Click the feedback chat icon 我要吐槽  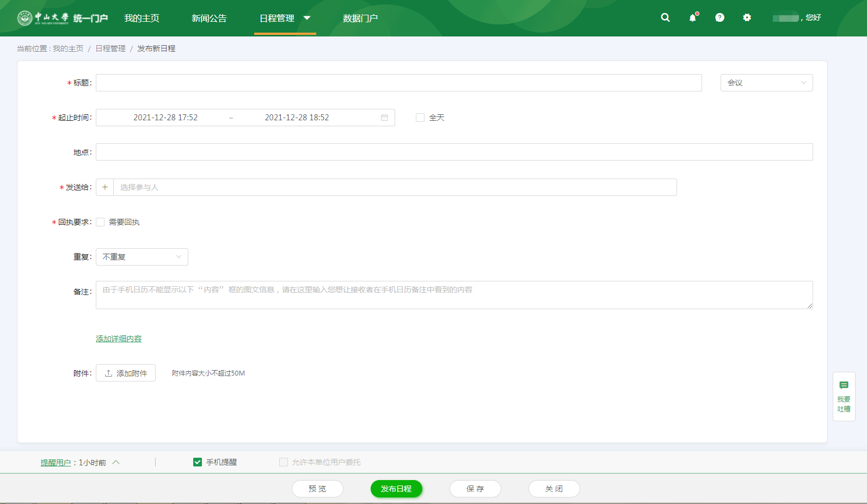pyautogui.click(x=844, y=396)
